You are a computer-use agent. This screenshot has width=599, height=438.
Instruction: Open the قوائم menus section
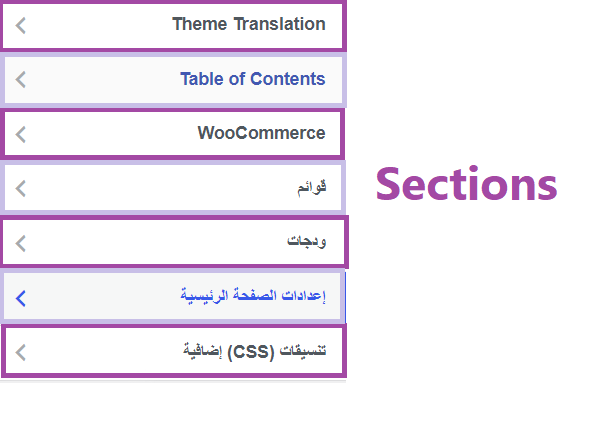(x=312, y=187)
